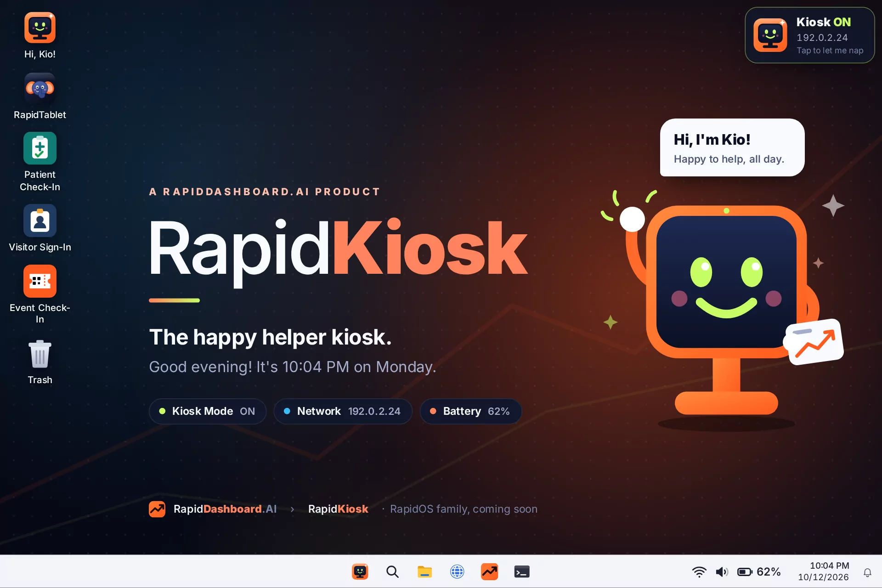Tap the Kiosk ON widget to nap
This screenshot has width=882, height=588.
pos(809,35)
